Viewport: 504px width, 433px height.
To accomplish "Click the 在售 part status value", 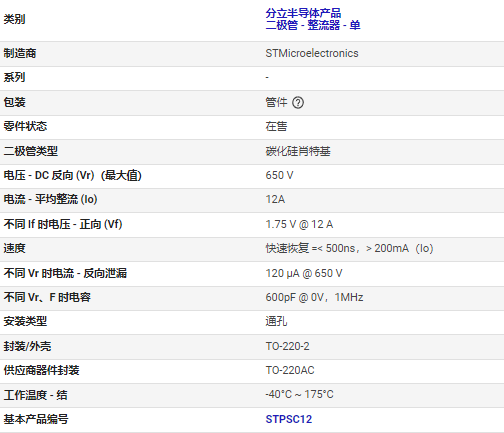I will pos(276,126).
